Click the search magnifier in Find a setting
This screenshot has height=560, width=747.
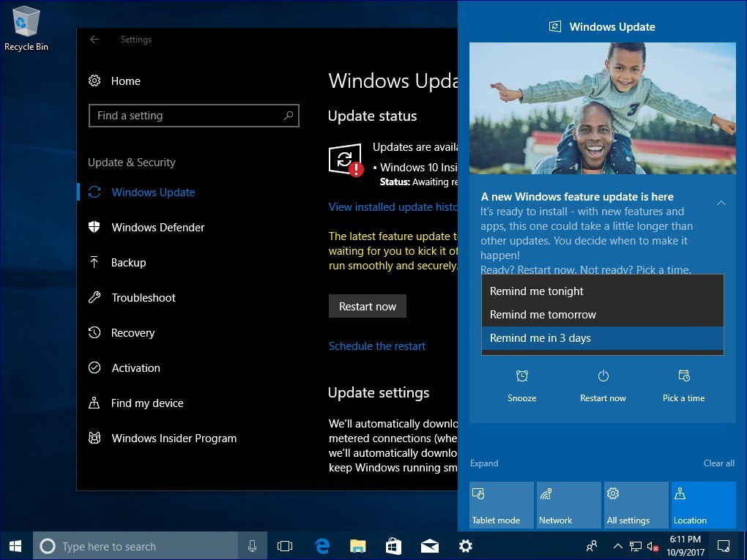tap(289, 115)
